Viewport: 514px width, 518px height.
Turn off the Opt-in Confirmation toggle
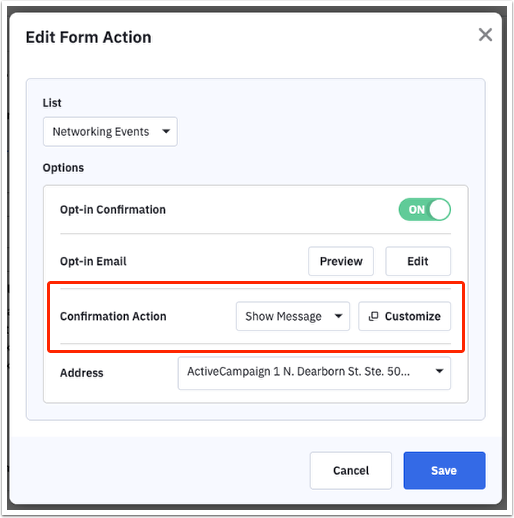[x=425, y=210]
